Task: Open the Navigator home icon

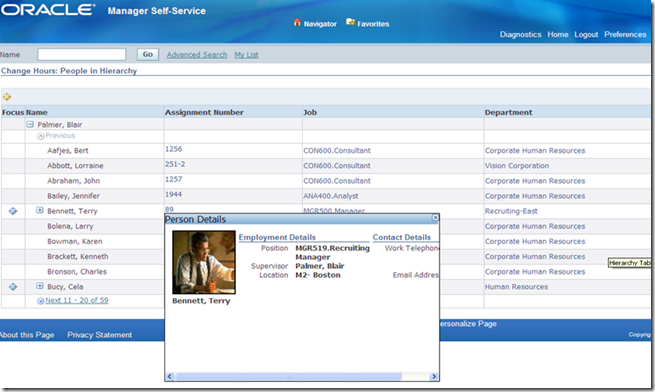Action: (x=297, y=22)
